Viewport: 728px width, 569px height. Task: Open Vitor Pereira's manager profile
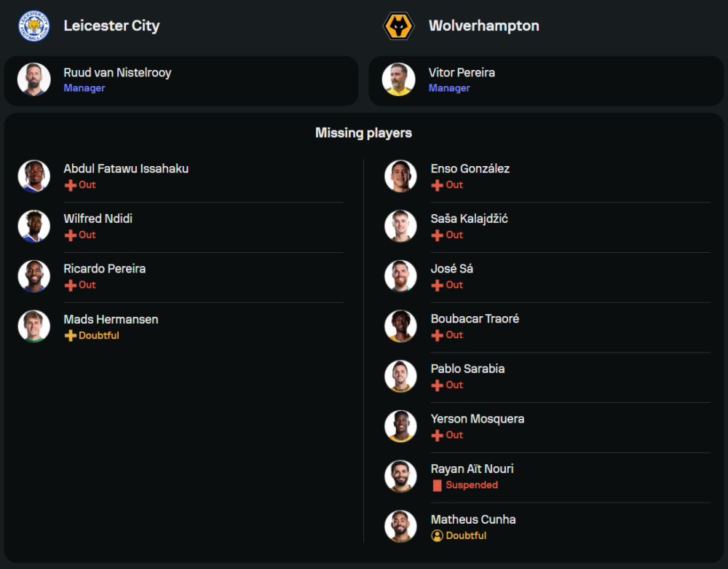462,73
